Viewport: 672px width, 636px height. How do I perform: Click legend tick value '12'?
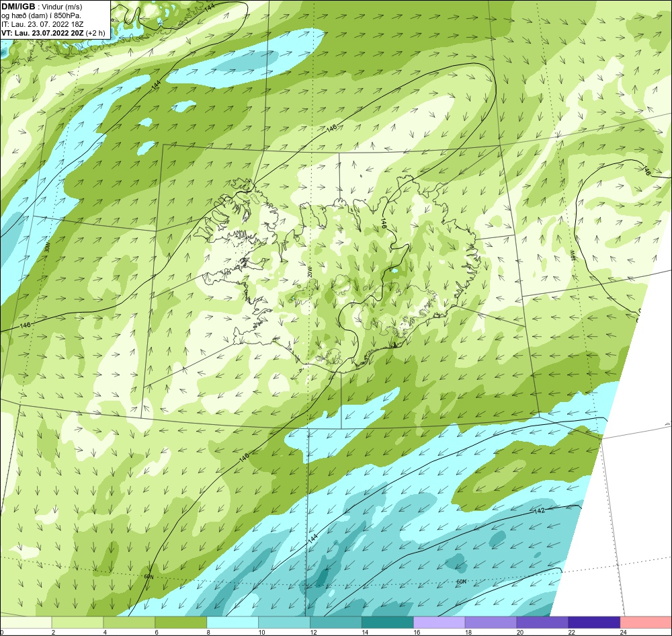(x=313, y=632)
